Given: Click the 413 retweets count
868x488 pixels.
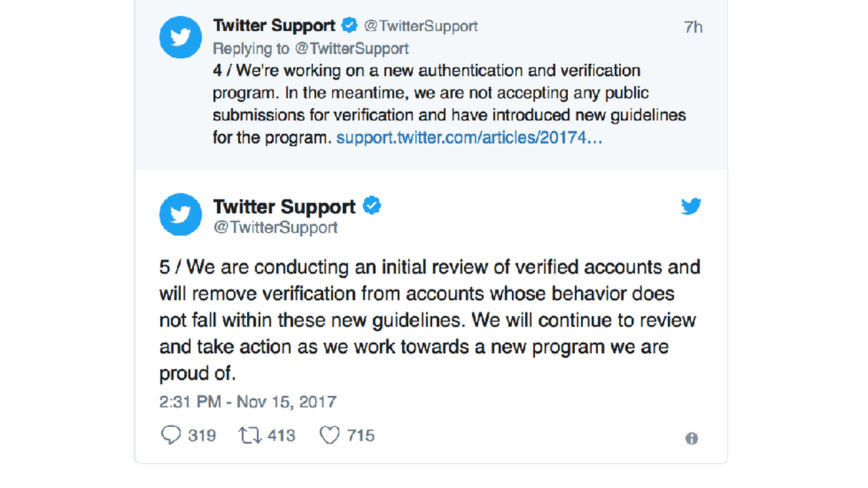Looking at the screenshot, I should tap(281, 435).
